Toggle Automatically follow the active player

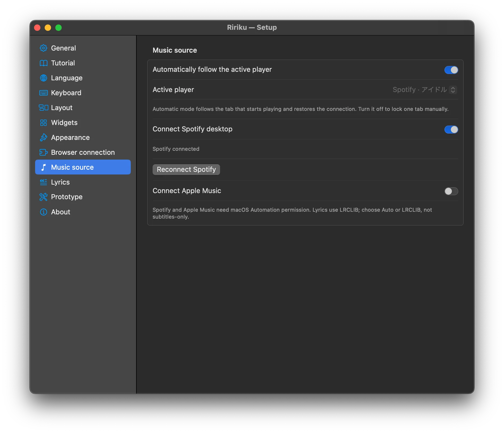coord(451,70)
